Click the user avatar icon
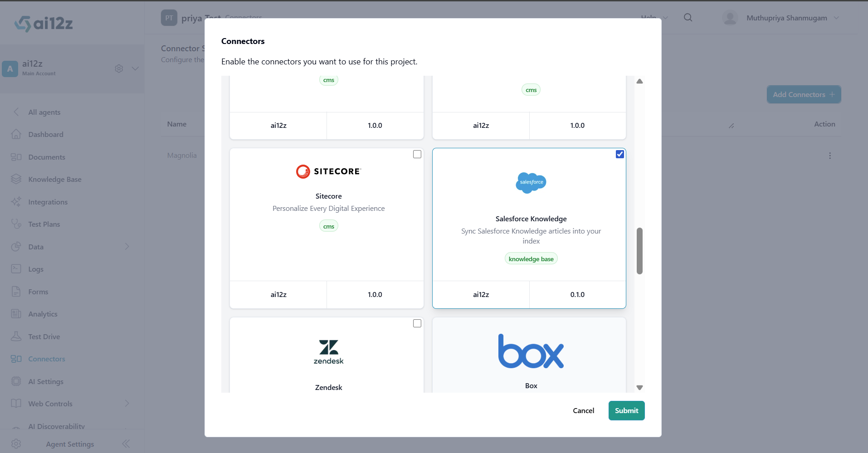 pos(730,18)
